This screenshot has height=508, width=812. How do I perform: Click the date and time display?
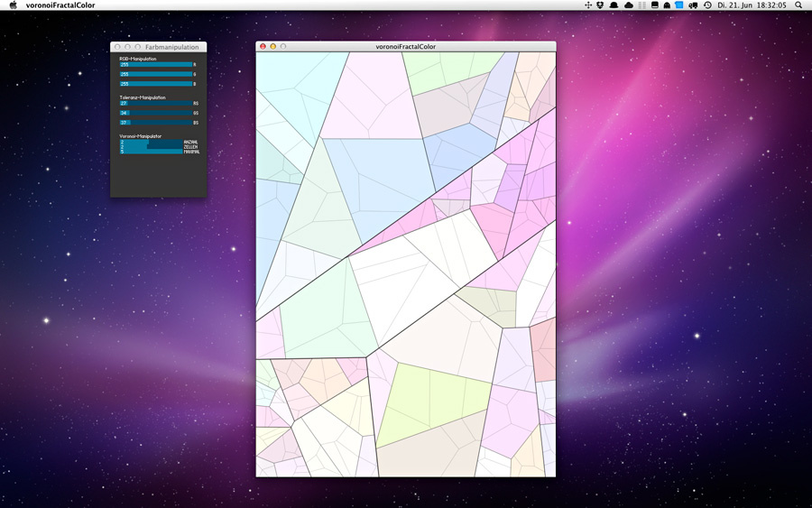(752, 5)
